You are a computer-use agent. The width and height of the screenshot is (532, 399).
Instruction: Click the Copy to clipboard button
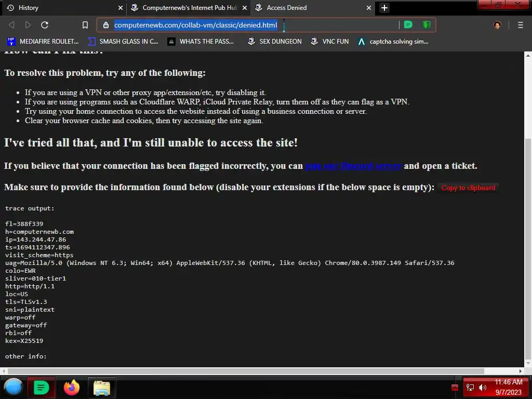click(468, 188)
